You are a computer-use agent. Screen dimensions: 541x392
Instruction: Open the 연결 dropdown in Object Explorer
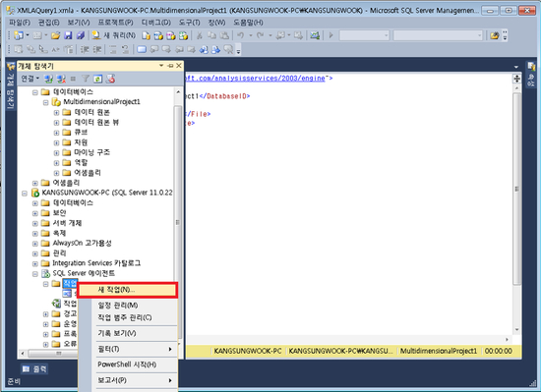(x=30, y=79)
